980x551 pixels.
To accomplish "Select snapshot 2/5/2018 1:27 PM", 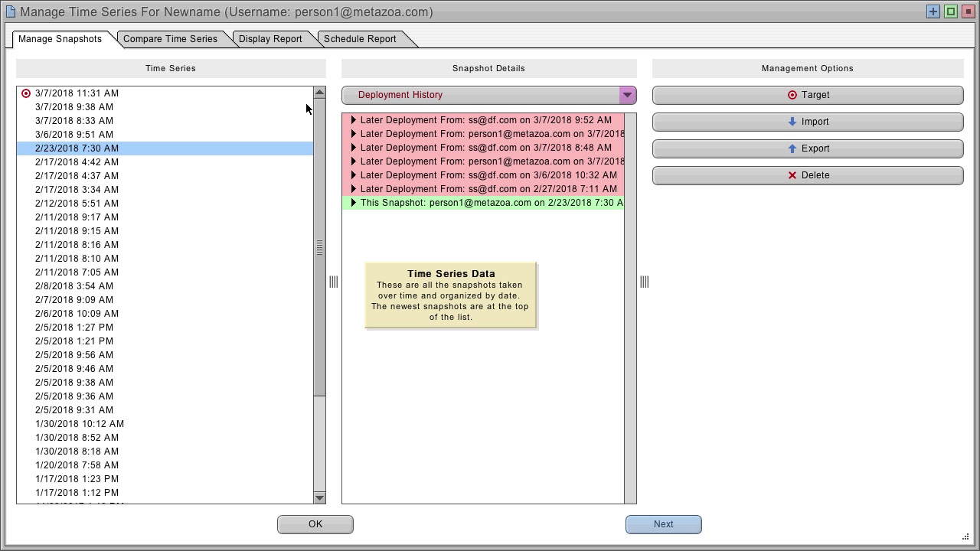I will (x=165, y=328).
